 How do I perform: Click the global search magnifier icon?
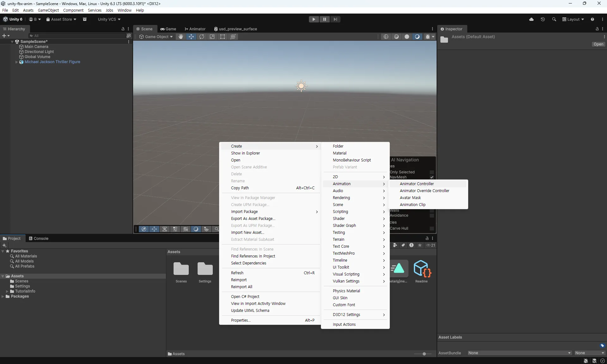pyautogui.click(x=554, y=19)
